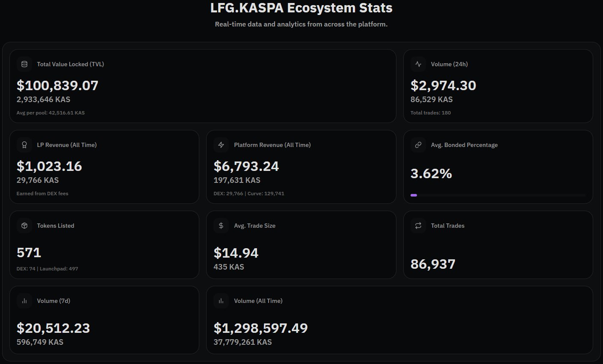Click the dollar sign icon for Avg. Trade Size
This screenshot has width=603, height=364.
[x=221, y=226]
